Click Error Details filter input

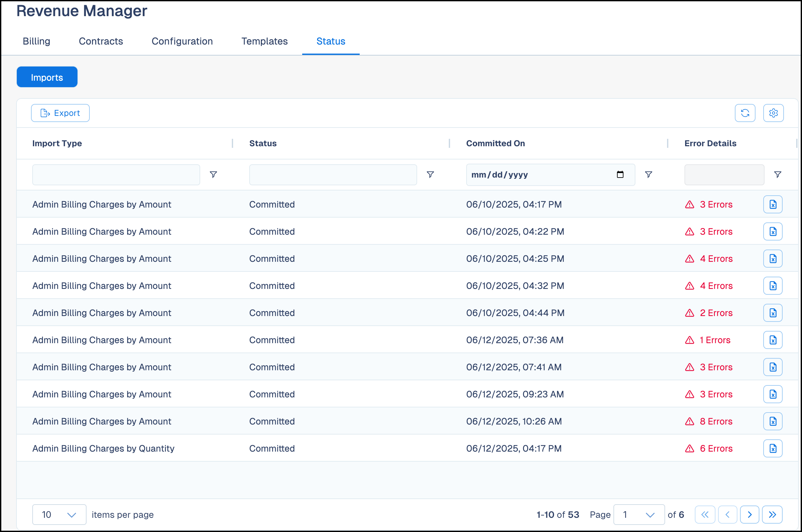(724, 175)
